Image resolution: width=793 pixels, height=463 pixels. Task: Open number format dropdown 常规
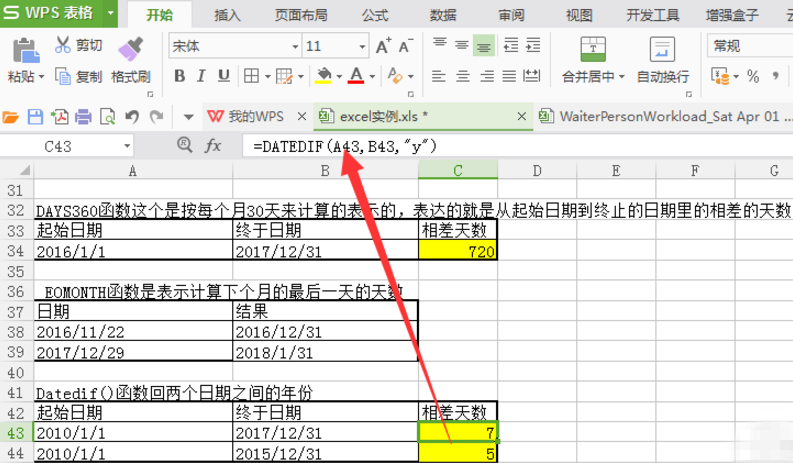(750, 46)
